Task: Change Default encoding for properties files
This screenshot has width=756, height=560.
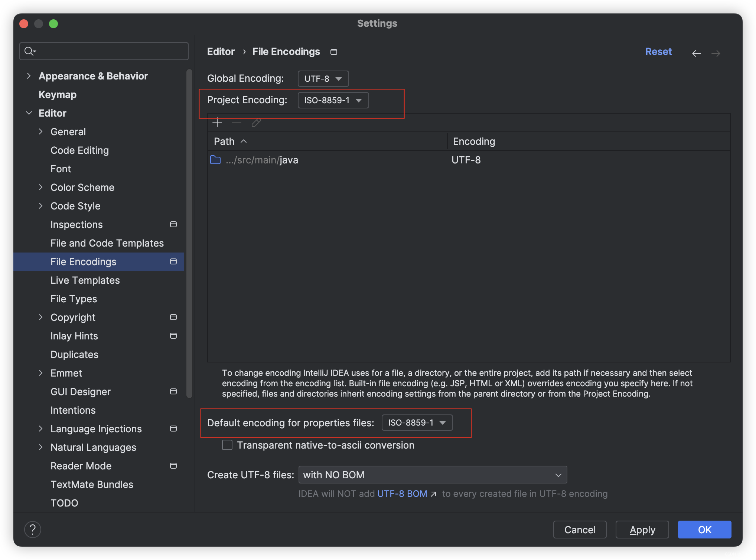Action: coord(418,422)
